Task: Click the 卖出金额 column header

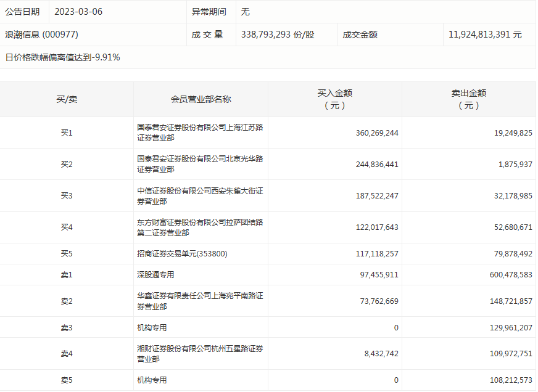Action: [x=468, y=99]
